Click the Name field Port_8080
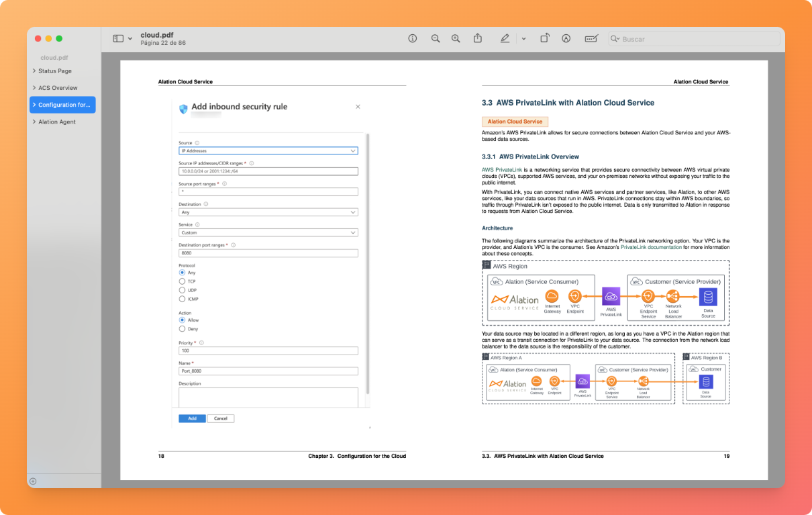This screenshot has height=515, width=812. [x=268, y=371]
